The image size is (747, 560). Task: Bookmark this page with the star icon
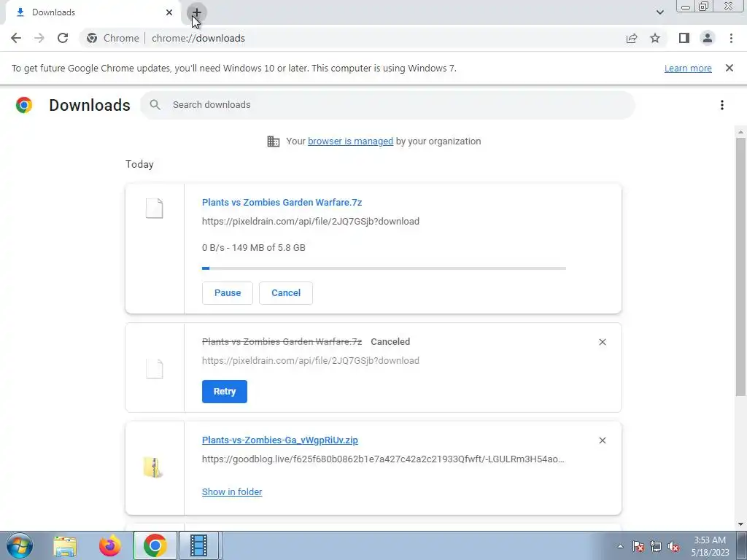coord(655,38)
